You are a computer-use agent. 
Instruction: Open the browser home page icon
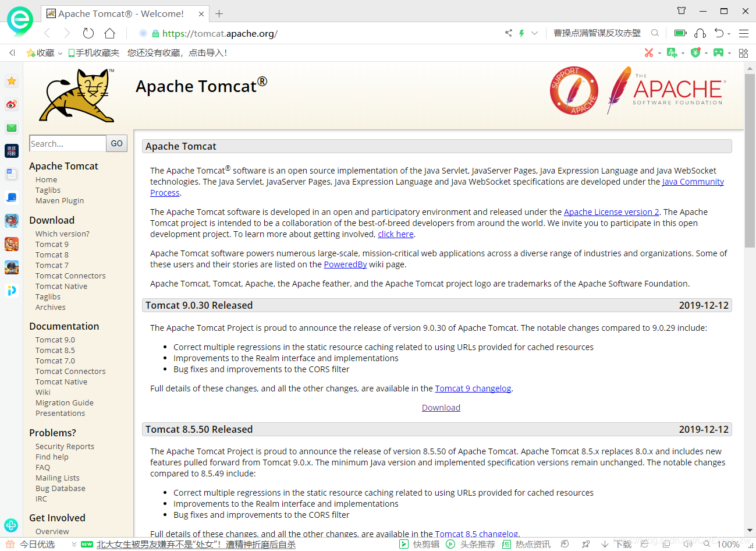(109, 33)
